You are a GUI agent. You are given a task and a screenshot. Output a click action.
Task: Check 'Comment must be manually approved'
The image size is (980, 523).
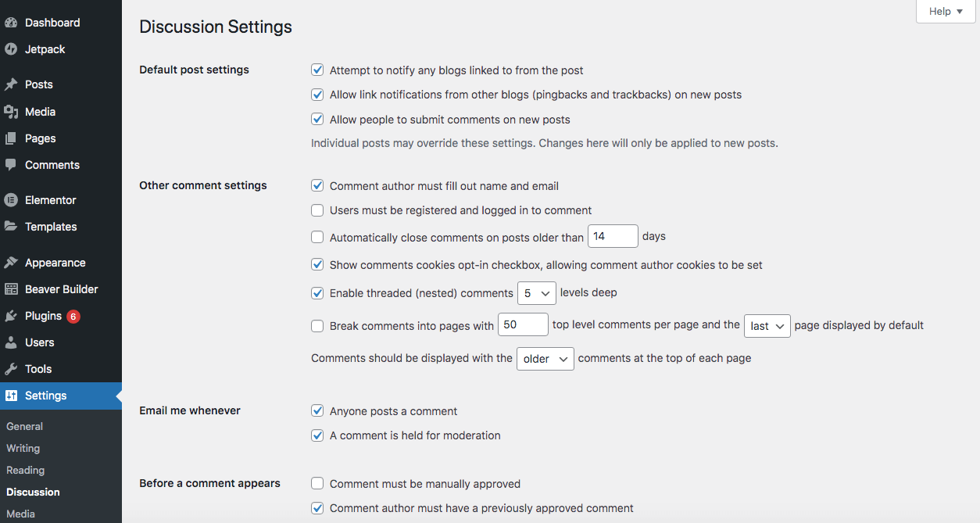(317, 484)
